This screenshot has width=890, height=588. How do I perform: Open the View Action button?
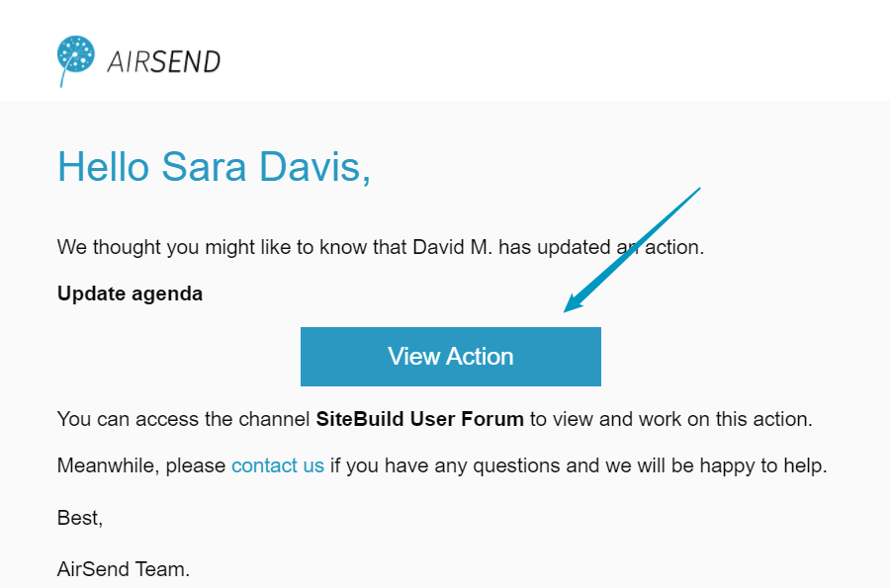(x=451, y=357)
